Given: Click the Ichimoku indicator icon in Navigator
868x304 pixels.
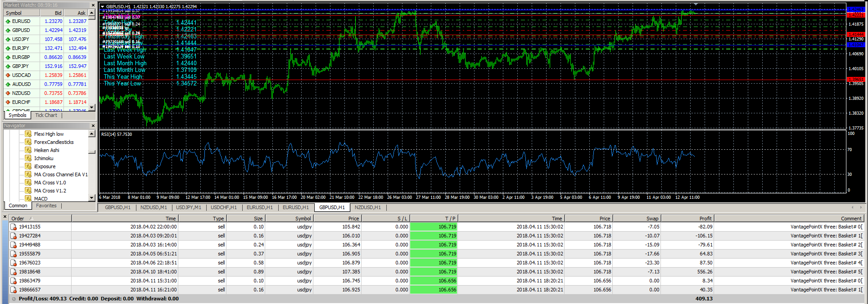Looking at the screenshot, I should tap(28, 158).
